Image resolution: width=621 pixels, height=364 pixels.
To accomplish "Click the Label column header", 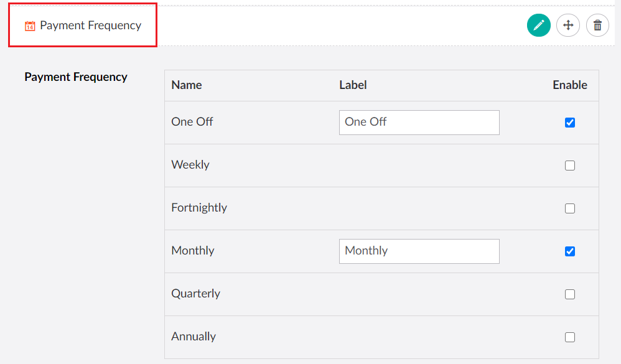I will pos(353,85).
